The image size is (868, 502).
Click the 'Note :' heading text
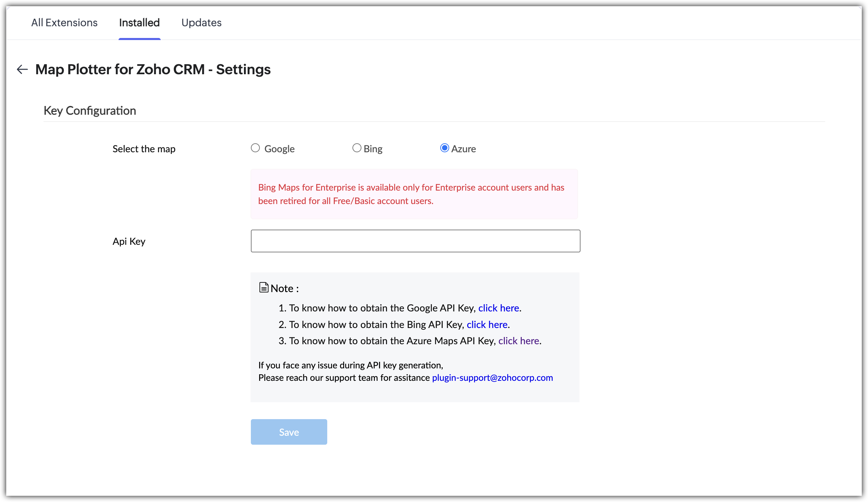click(x=285, y=288)
